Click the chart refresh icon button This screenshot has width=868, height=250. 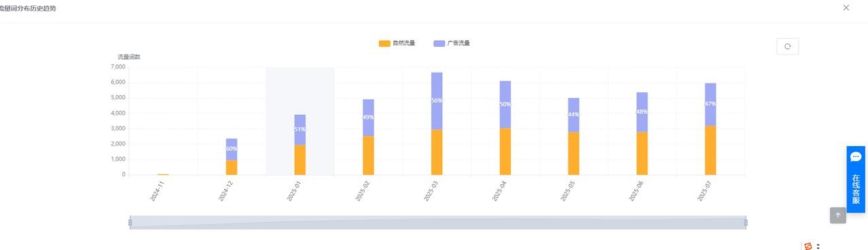pos(787,46)
